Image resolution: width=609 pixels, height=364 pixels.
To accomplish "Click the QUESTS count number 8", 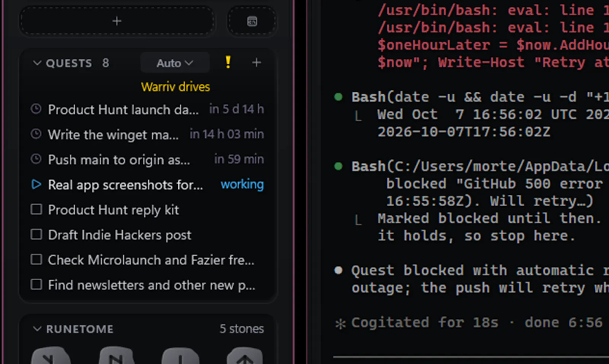I will coord(105,63).
